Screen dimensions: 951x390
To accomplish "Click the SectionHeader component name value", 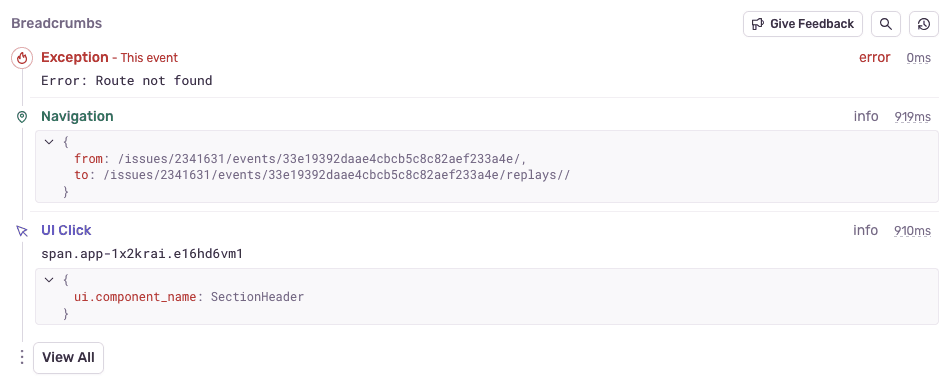I will click(257, 297).
